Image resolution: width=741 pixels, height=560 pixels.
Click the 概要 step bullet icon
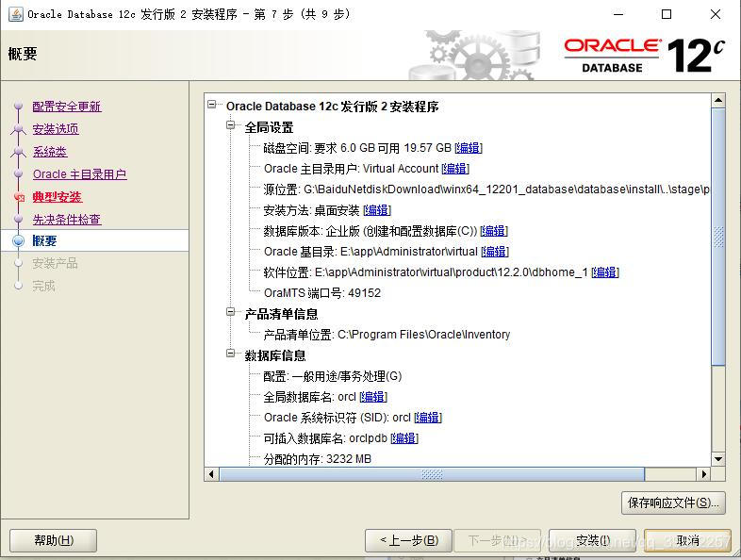[x=19, y=241]
